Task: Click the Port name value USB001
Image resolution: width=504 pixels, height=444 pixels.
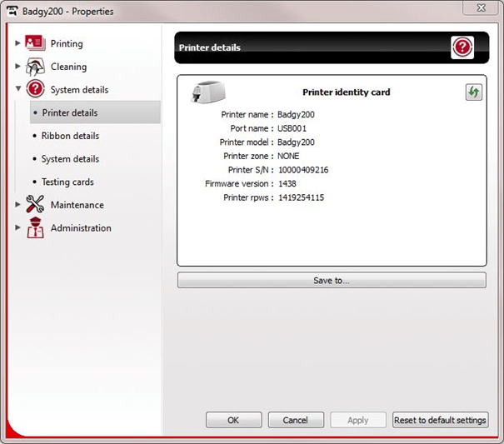Action: [292, 128]
